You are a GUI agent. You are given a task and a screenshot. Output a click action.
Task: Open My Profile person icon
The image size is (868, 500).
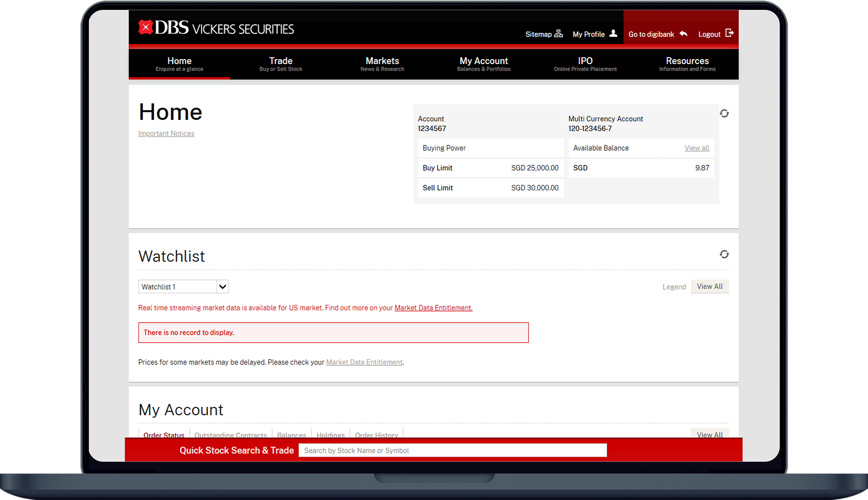click(613, 34)
